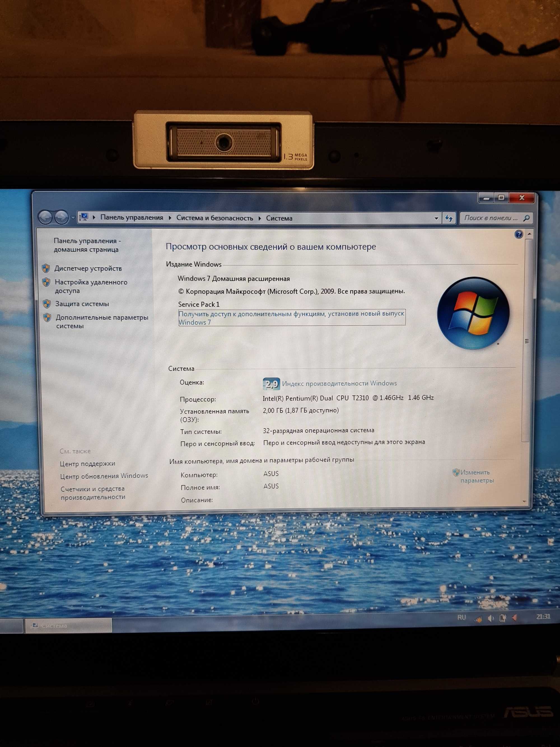Click the red flag tray icon

[515, 618]
